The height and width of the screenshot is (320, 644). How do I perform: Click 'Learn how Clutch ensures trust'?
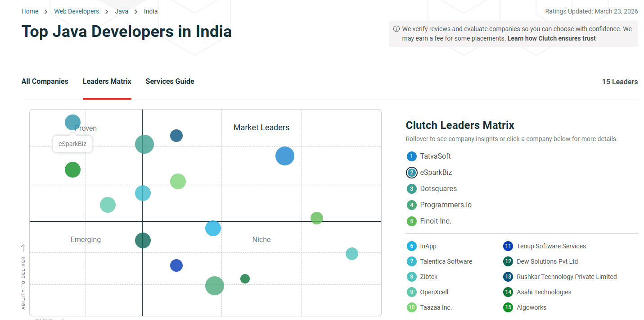point(551,38)
